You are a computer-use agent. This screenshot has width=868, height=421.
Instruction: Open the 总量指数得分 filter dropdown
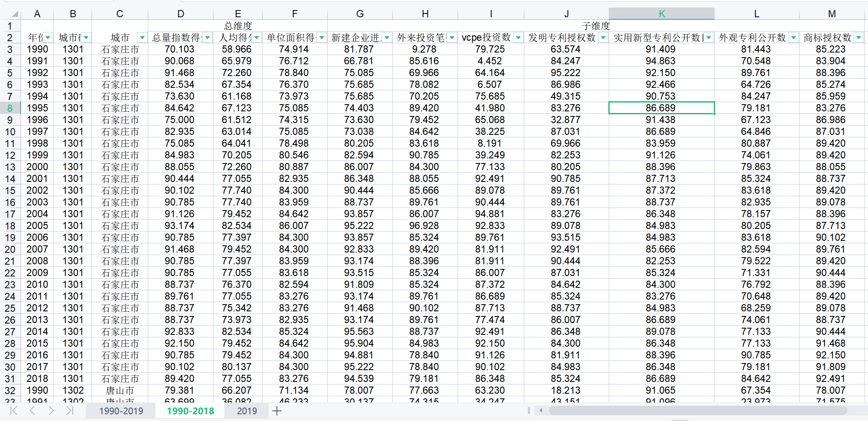coord(208,38)
